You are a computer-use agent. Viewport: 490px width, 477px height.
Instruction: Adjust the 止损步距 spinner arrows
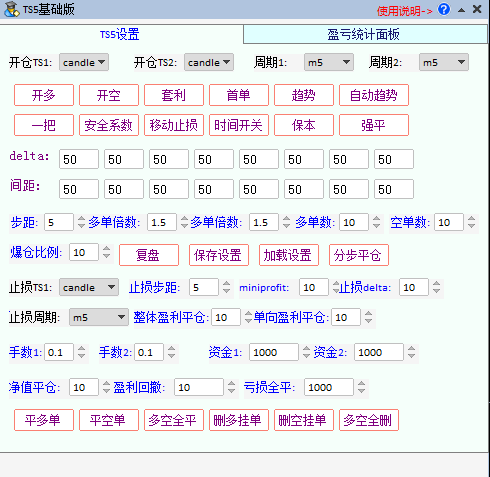[x=226, y=287]
